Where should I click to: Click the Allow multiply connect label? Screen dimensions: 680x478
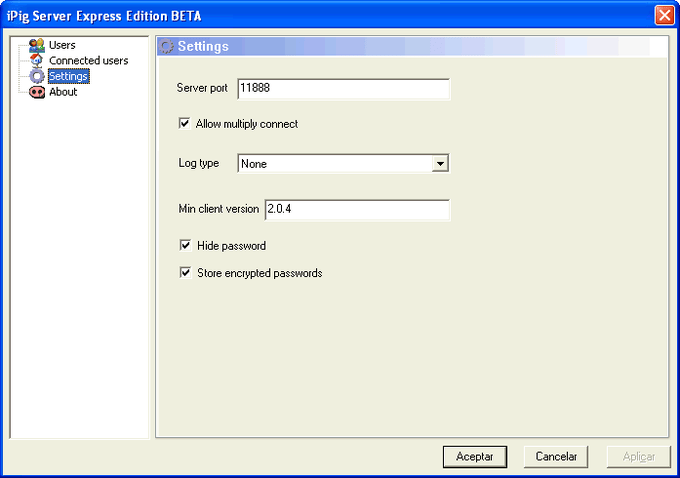247,124
